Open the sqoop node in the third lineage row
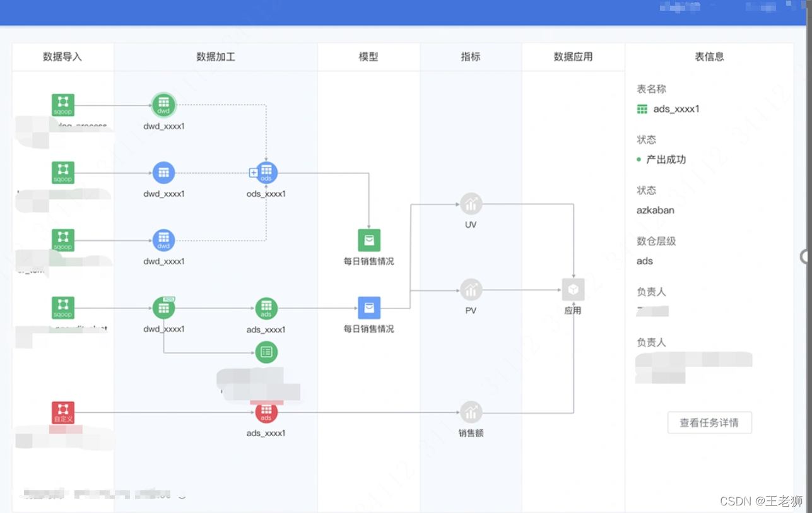 63,240
